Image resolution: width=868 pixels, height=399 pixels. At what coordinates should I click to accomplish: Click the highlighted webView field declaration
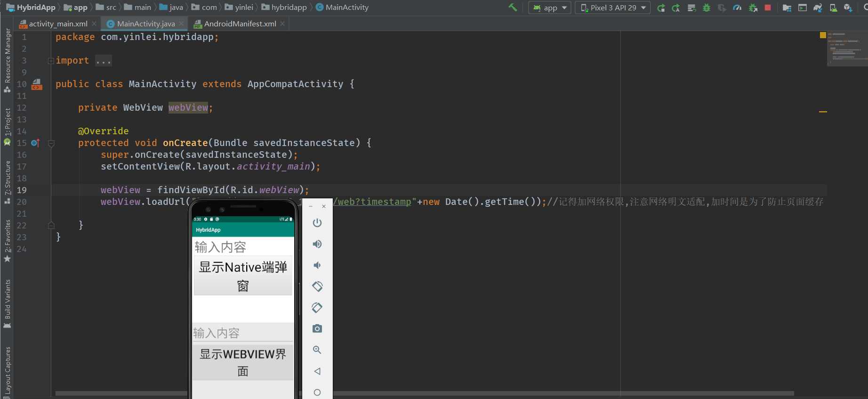(188, 107)
